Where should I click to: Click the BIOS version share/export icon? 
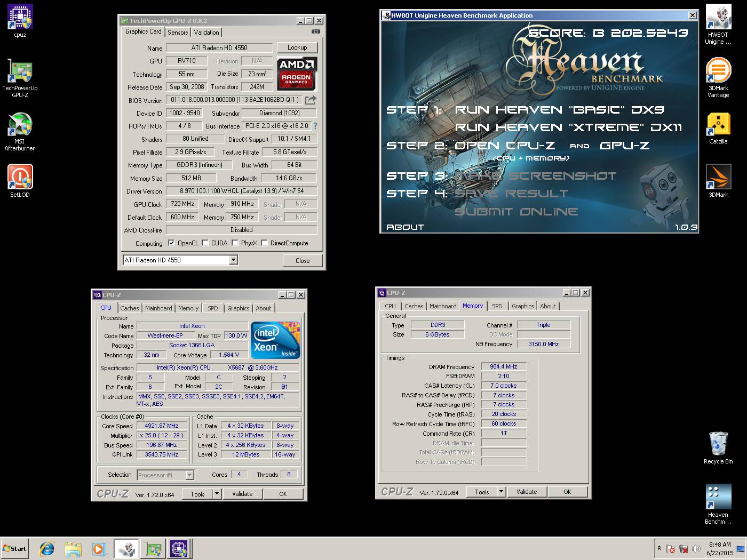tap(311, 100)
